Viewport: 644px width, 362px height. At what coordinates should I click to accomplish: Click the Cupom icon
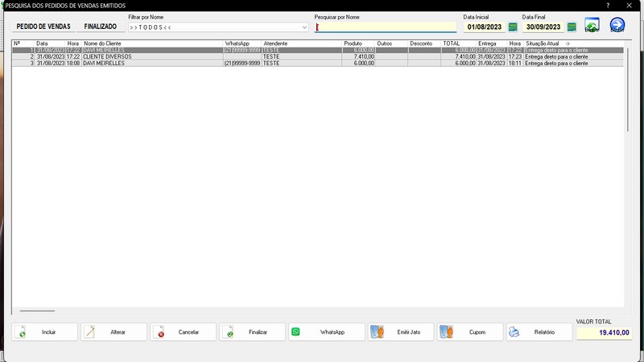[447, 331]
